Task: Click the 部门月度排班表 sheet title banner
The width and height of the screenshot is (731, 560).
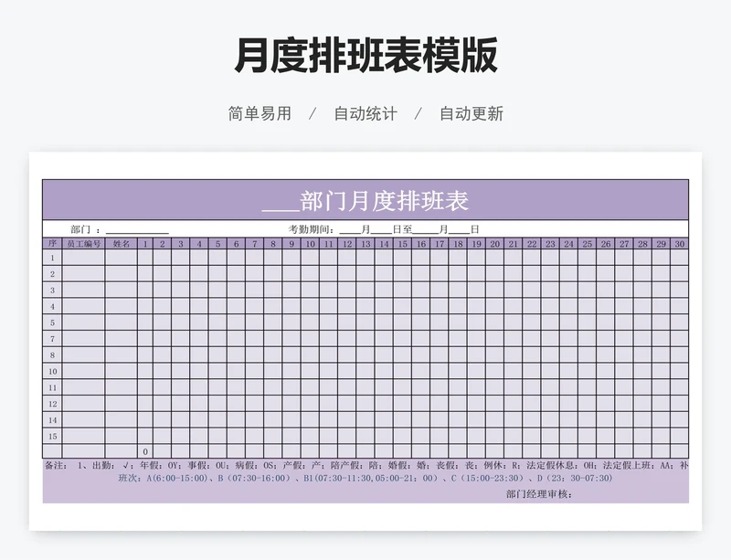Action: click(365, 200)
